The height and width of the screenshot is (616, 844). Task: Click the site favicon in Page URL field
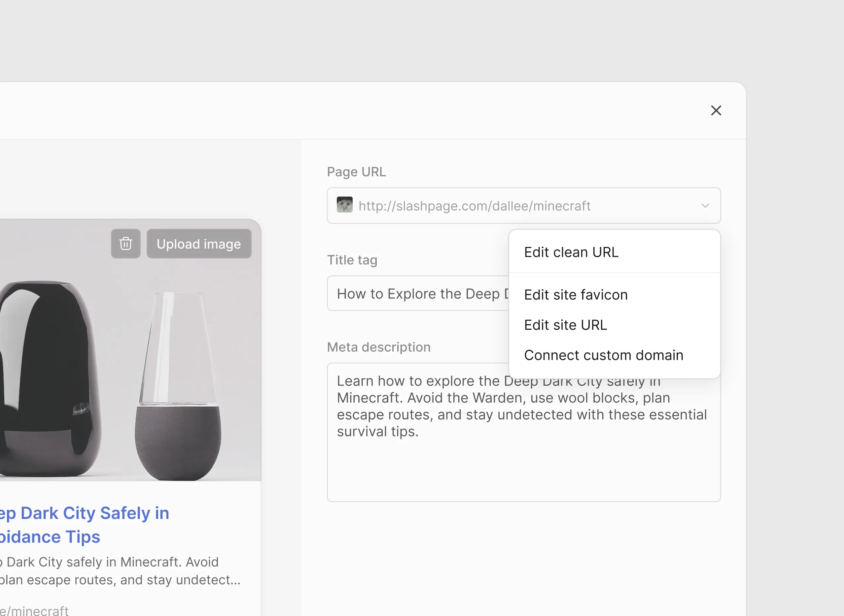(344, 205)
